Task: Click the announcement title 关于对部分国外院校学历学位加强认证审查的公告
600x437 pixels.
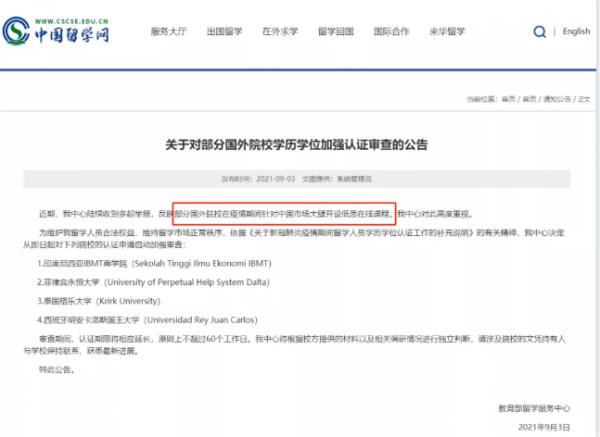Action: coord(297,145)
